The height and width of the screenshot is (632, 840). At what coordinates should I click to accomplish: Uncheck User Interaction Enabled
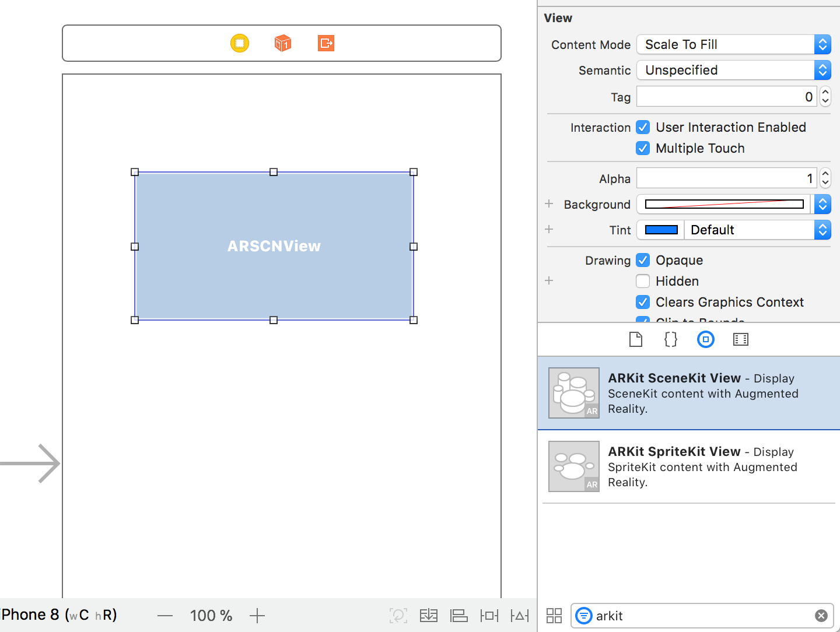pos(643,127)
